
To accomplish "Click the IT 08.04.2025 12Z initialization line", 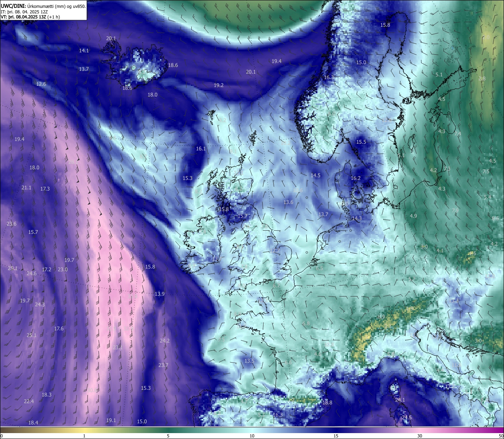I will tap(24, 12).
